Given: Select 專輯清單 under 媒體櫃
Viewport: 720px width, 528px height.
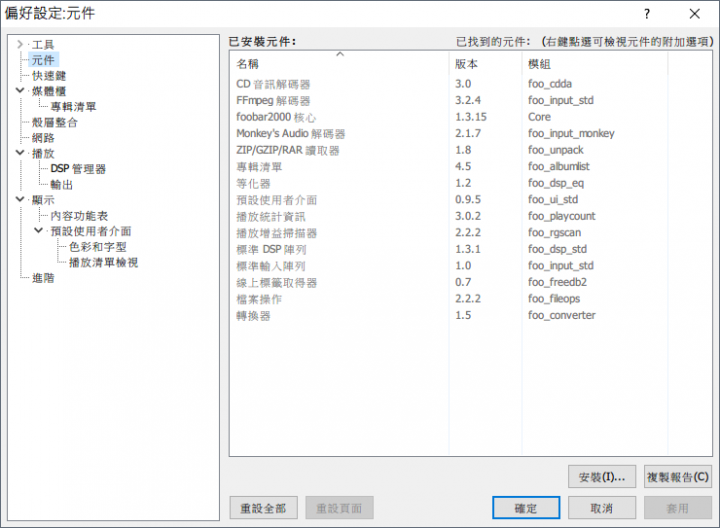Looking at the screenshot, I should pos(73,107).
